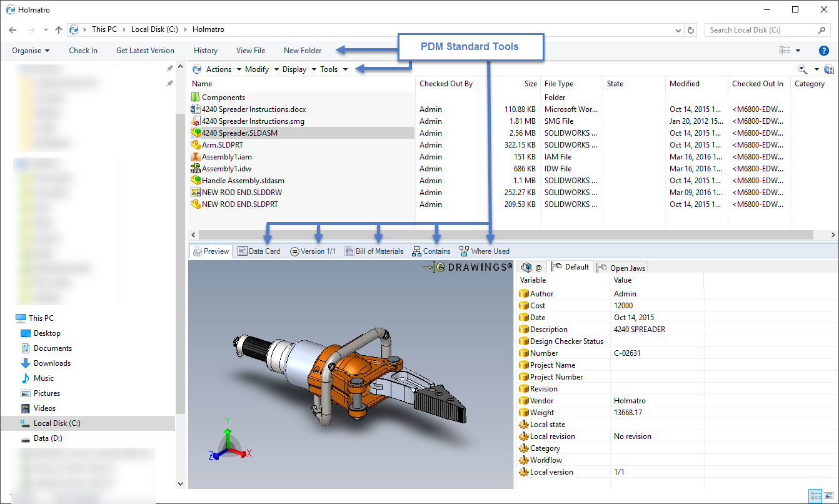Screen dimensions: 839x504
Task: Select Local Disk (C:) in navigation pane
Action: click(x=57, y=423)
